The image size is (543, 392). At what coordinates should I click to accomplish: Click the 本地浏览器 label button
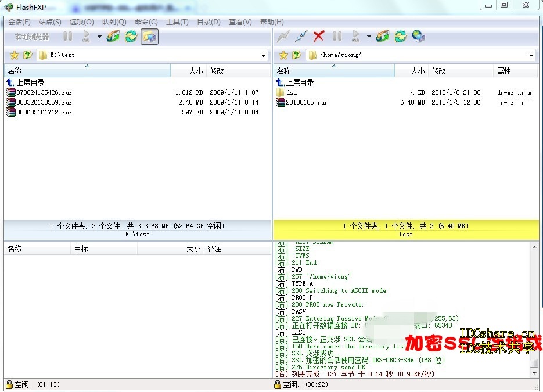(x=31, y=37)
